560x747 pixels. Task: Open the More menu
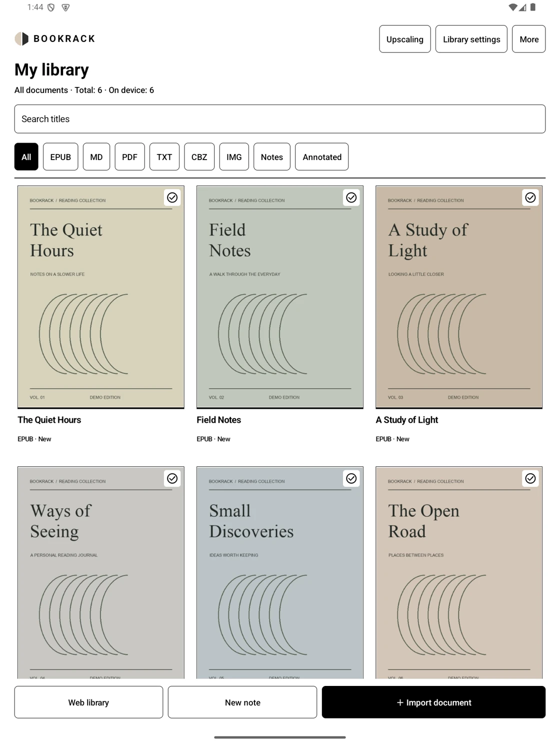point(529,39)
